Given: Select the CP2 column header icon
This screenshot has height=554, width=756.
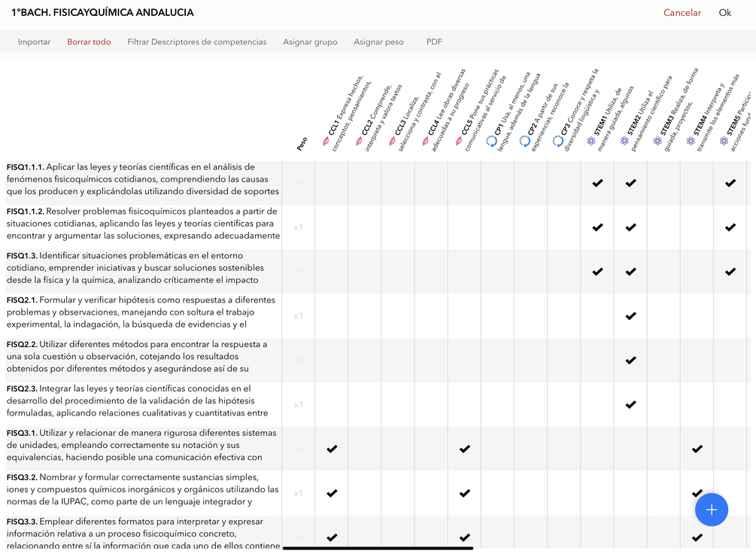Looking at the screenshot, I should tap(524, 142).
